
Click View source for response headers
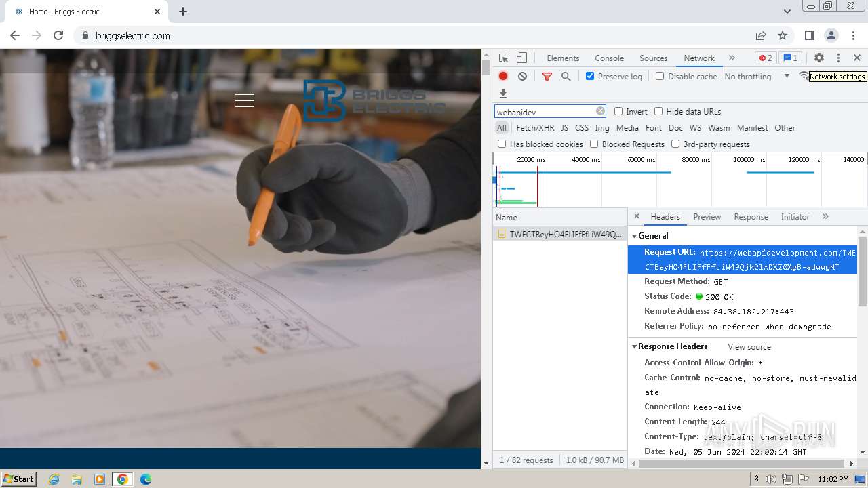click(x=749, y=347)
